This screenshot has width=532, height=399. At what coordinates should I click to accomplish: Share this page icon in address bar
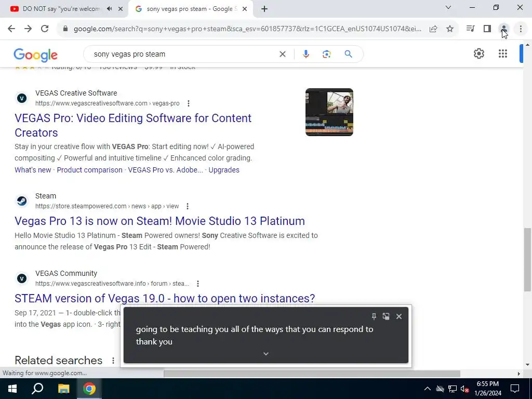coord(433,29)
